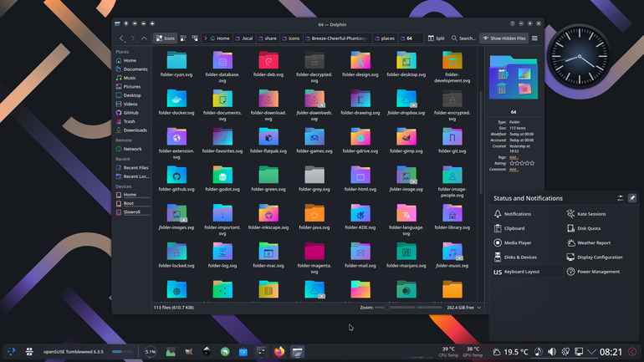
Task: Open Keyboard Layout entry
Action: 527,272
